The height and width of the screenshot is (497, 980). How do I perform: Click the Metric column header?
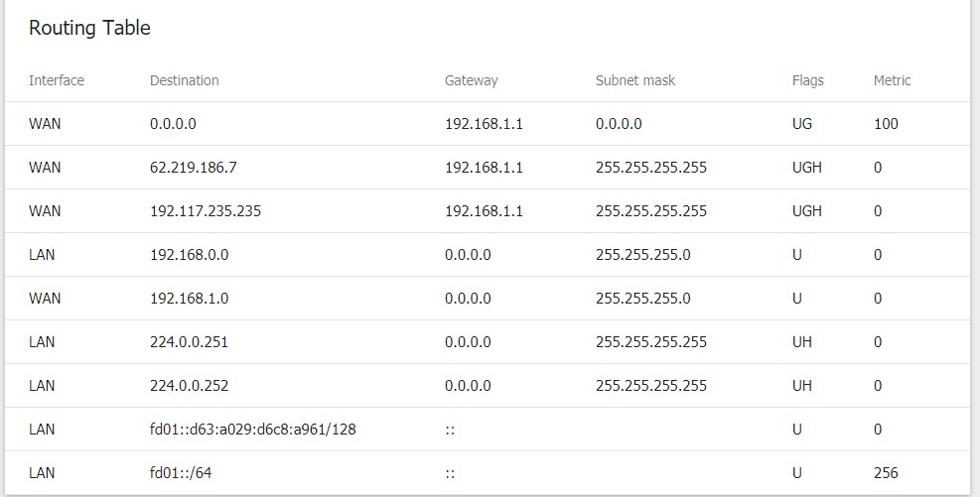pos(892,80)
